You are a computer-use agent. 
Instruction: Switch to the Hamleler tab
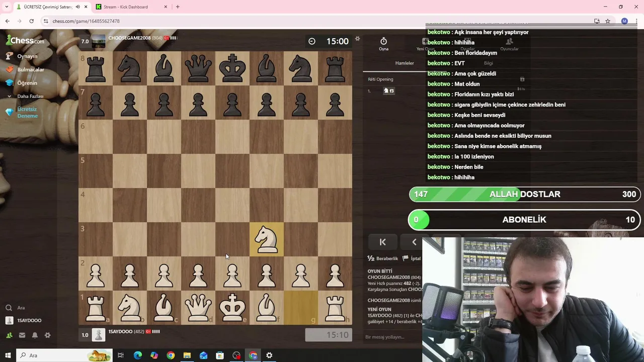click(405, 63)
